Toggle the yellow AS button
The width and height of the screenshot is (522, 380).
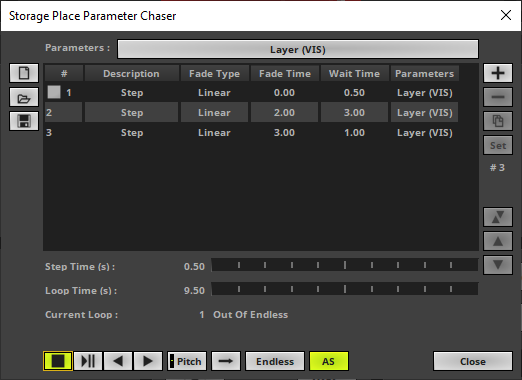tap(329, 361)
